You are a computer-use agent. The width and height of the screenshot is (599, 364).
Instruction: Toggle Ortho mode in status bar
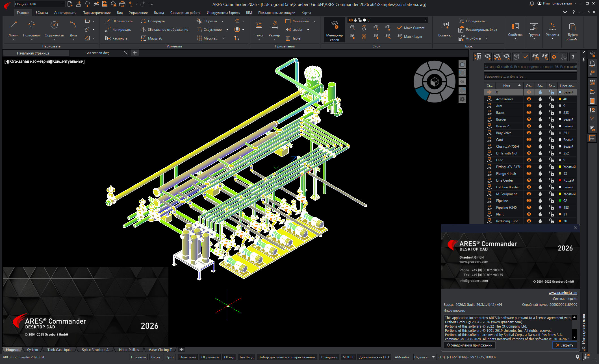pyautogui.click(x=169, y=357)
